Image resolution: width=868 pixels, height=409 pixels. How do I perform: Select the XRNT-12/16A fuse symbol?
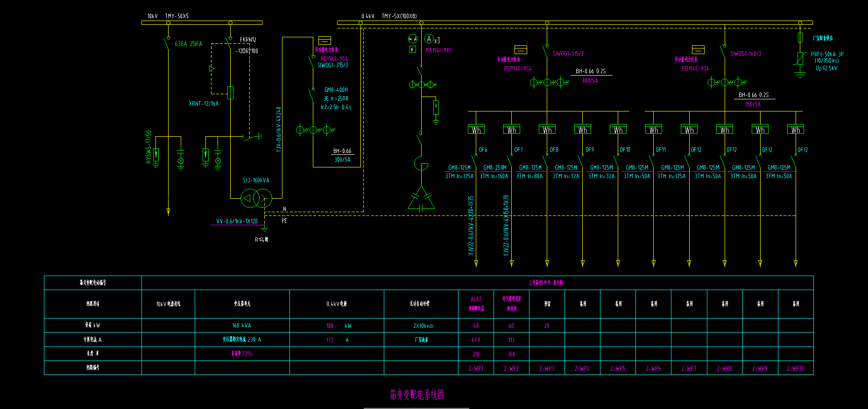tap(230, 92)
